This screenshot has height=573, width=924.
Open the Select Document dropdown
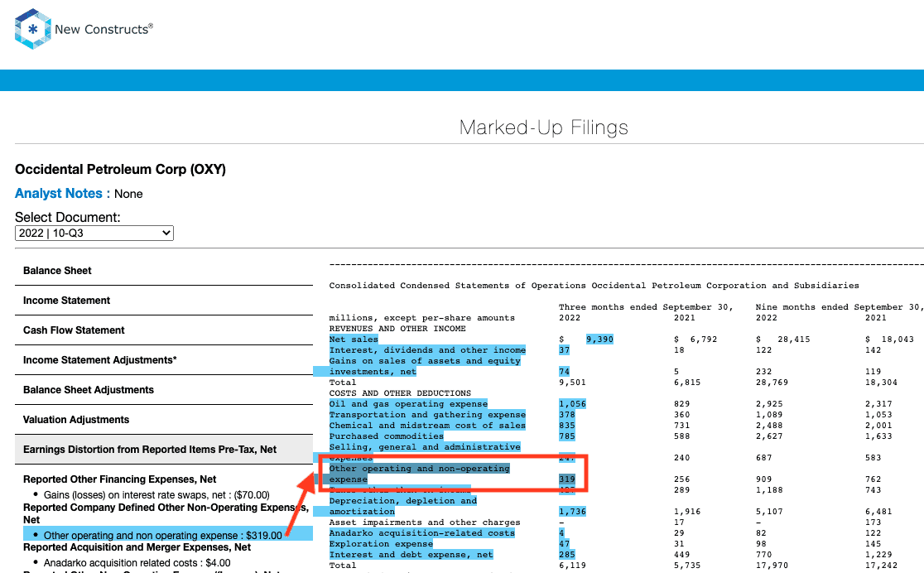[94, 233]
